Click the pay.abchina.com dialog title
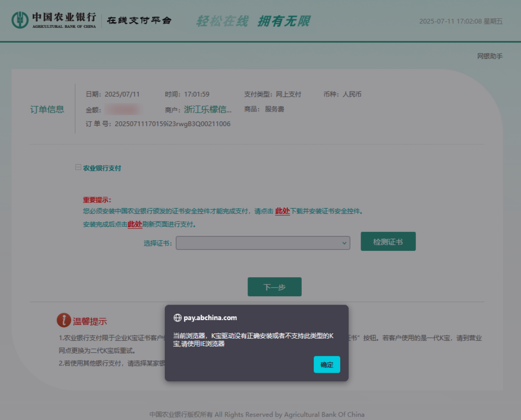Screen dimensions: 521x420 tap(211, 318)
